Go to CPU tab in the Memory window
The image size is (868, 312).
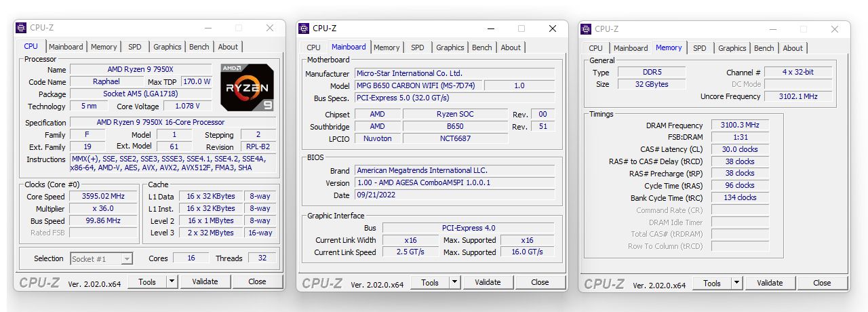point(595,48)
